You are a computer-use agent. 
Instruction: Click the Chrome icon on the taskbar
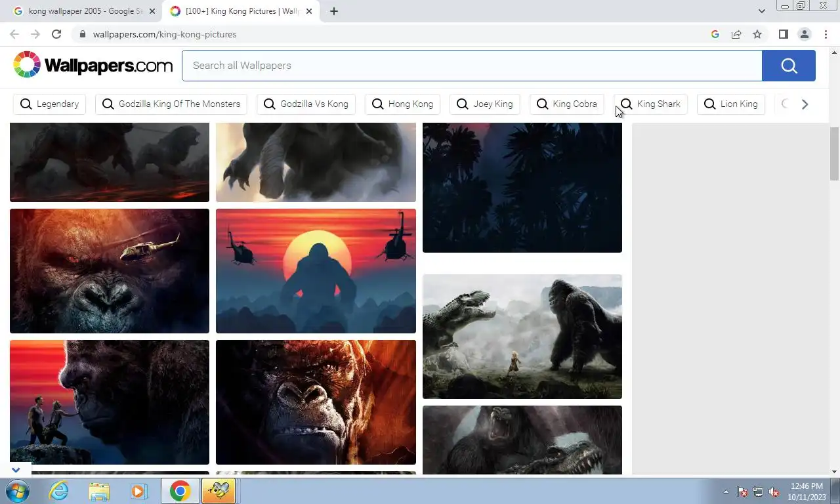pos(180,491)
